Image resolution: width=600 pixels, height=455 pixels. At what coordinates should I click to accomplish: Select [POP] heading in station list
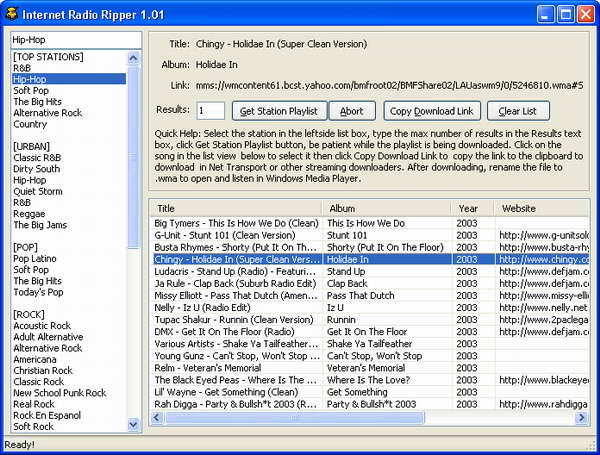25,247
